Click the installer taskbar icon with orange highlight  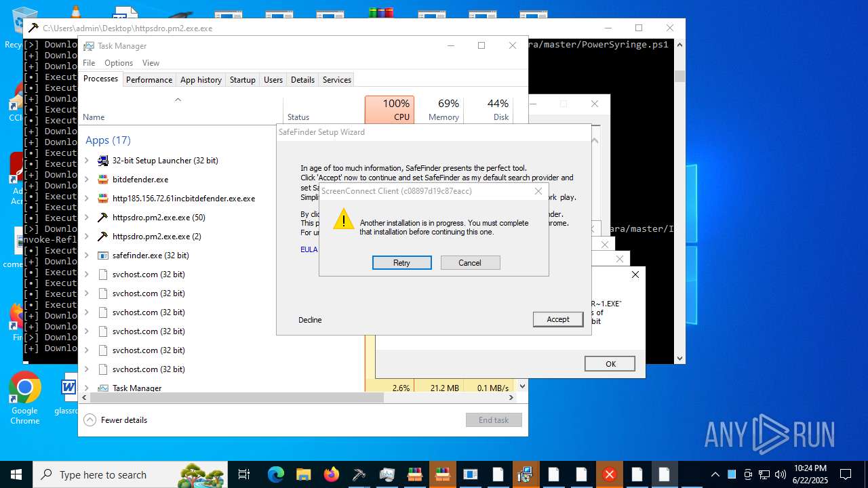tap(526, 474)
